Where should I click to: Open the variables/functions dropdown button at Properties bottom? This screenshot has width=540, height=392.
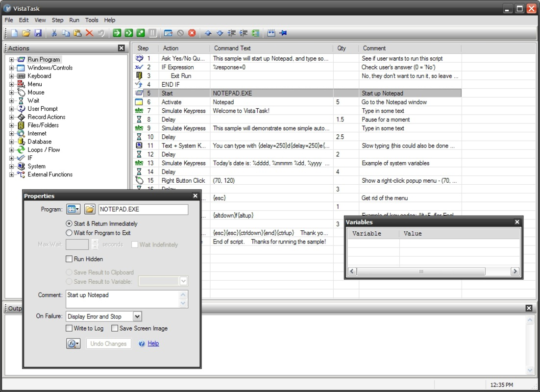pos(74,343)
